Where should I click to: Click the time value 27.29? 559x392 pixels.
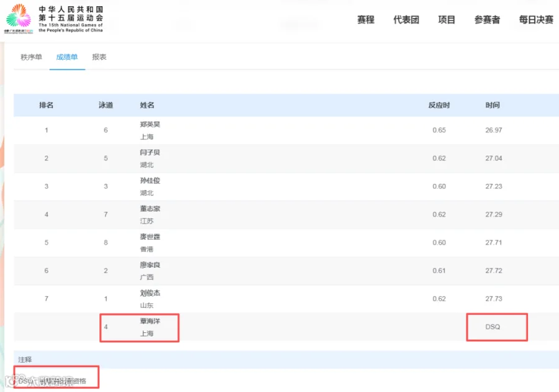click(494, 214)
